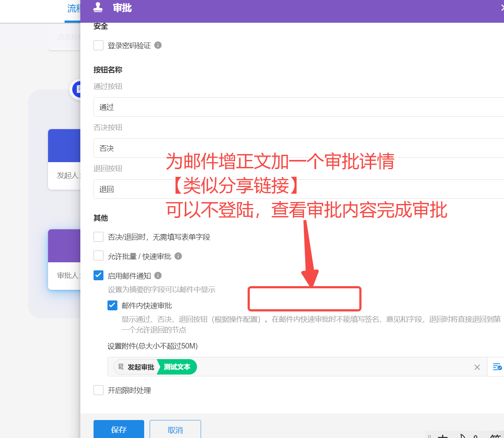The image size is (504, 438).
Task: Click the 设置附件(总大小不超过50M) label
Action: point(153,346)
